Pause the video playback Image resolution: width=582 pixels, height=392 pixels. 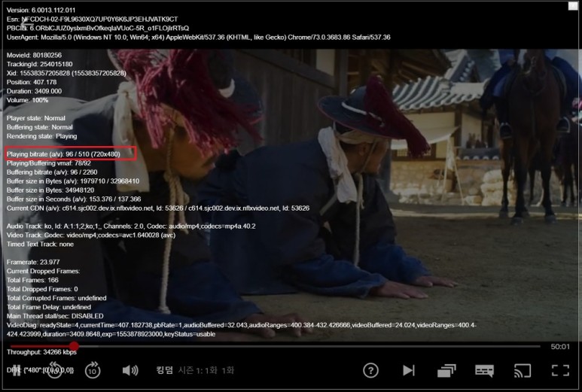coord(17,370)
